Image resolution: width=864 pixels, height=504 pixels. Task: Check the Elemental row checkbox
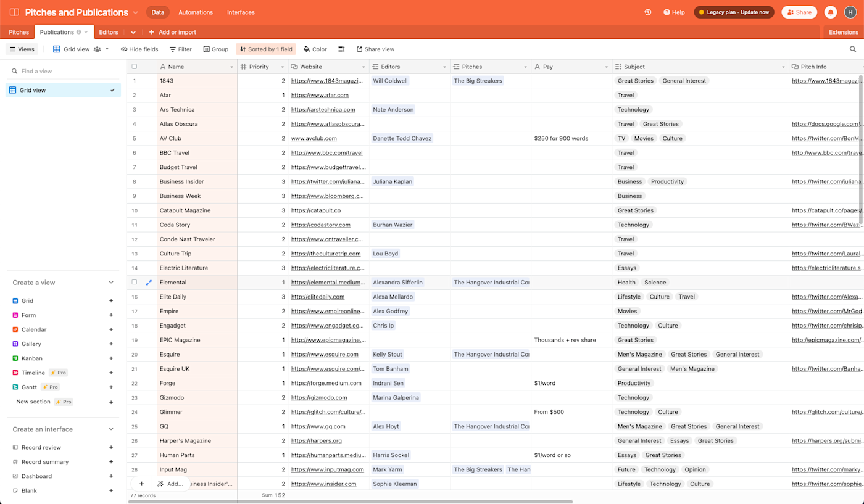[x=134, y=283]
